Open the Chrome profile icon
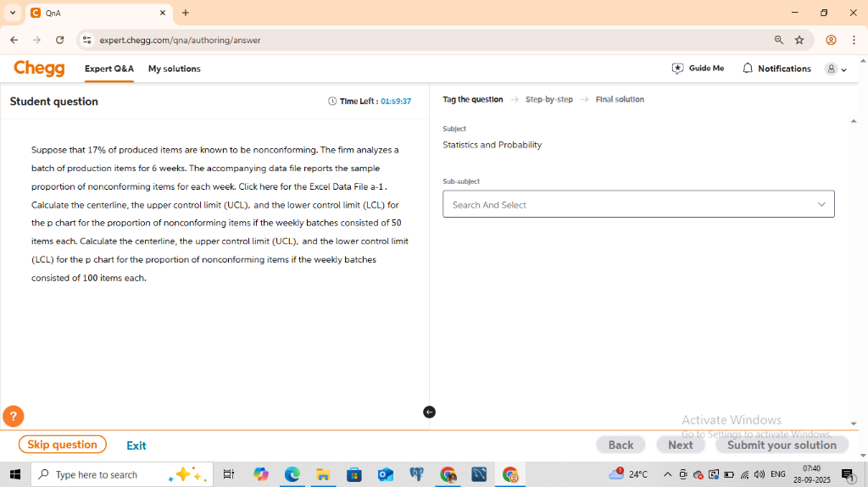The height and width of the screenshot is (487, 868). (831, 40)
